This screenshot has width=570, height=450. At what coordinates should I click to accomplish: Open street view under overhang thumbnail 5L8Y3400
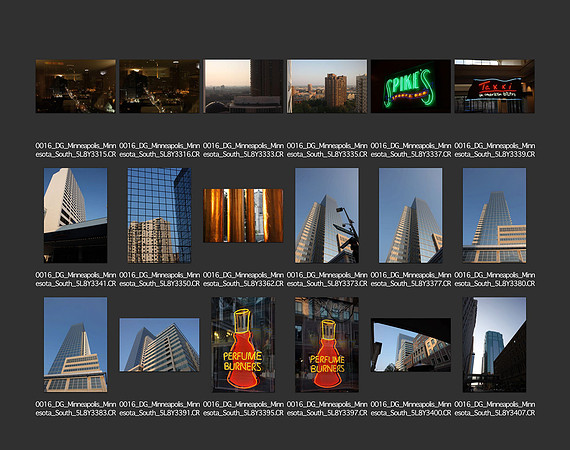click(411, 345)
